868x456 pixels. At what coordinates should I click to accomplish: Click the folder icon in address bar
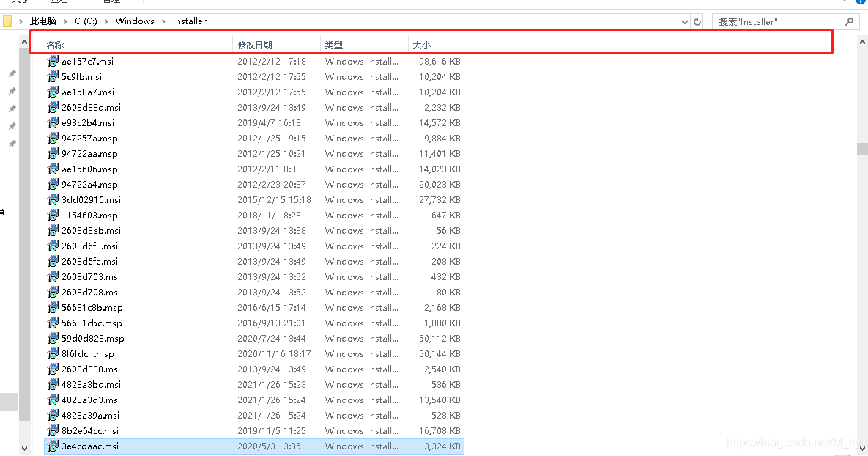7,21
